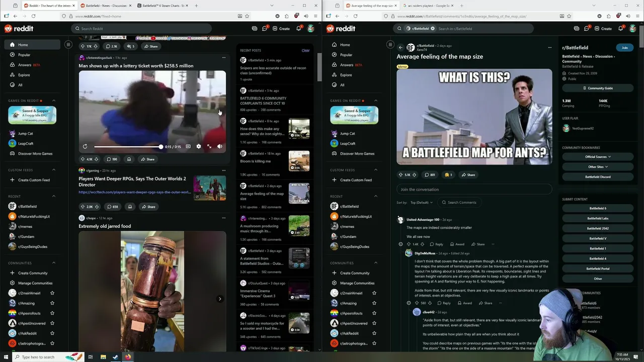Toggle fullscreen on lottery ticket video
The image size is (644, 362).
(x=209, y=146)
